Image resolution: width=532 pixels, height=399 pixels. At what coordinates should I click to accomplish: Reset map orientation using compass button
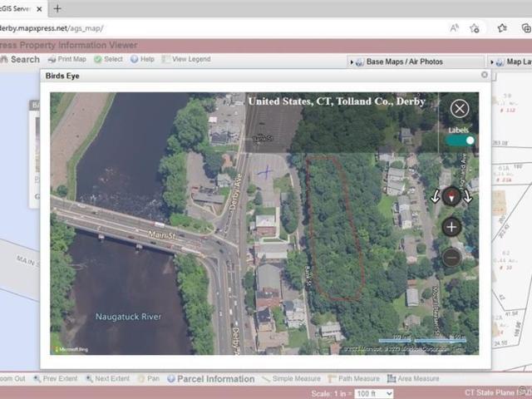coord(451,196)
